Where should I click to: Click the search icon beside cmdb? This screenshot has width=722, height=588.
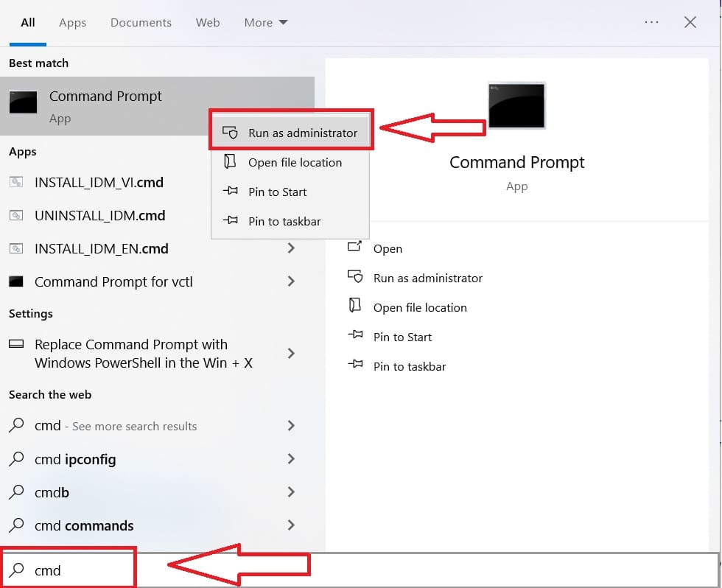[x=16, y=491]
